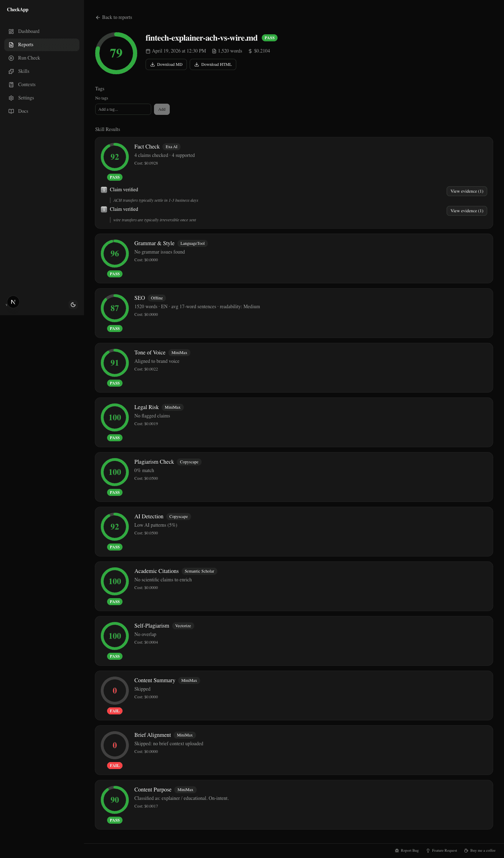Click the calendar icon beside the report date
The width and height of the screenshot is (504, 858).
coord(148,51)
